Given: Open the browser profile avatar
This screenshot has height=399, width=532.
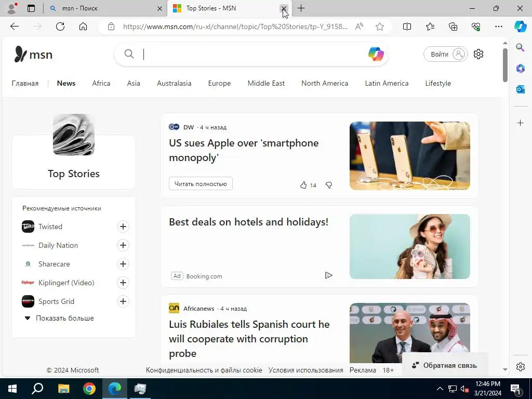Looking at the screenshot, I should 12,8.
